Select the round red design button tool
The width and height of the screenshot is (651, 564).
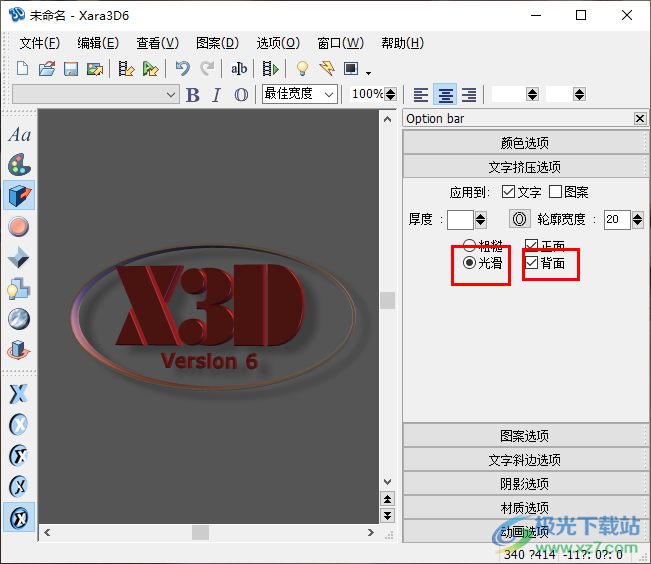coord(19,227)
